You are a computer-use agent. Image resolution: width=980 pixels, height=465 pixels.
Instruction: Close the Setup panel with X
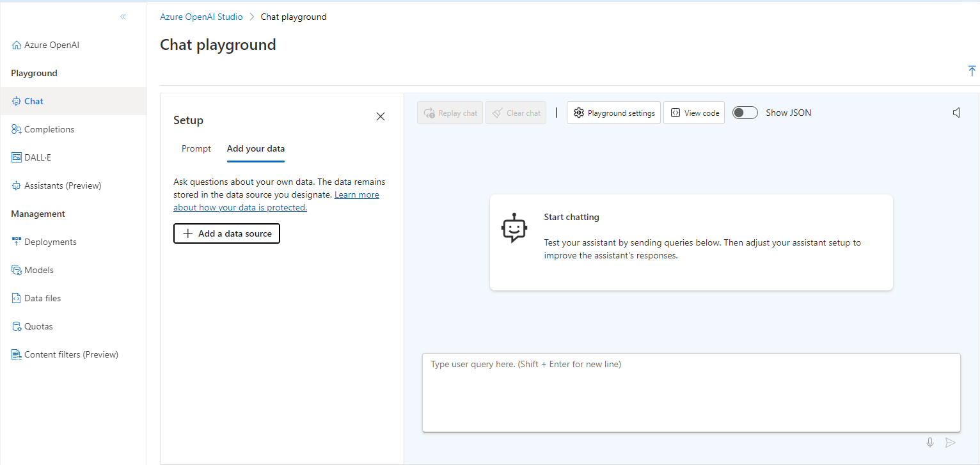click(381, 116)
